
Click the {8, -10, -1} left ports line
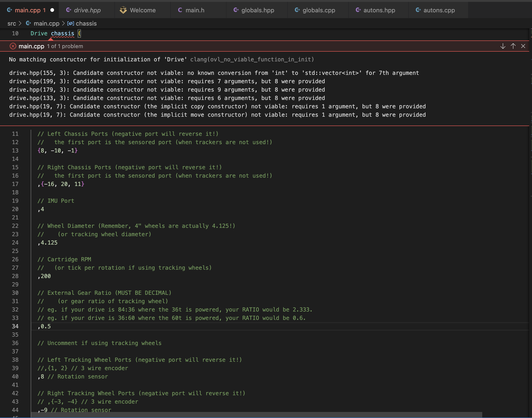[x=57, y=150]
